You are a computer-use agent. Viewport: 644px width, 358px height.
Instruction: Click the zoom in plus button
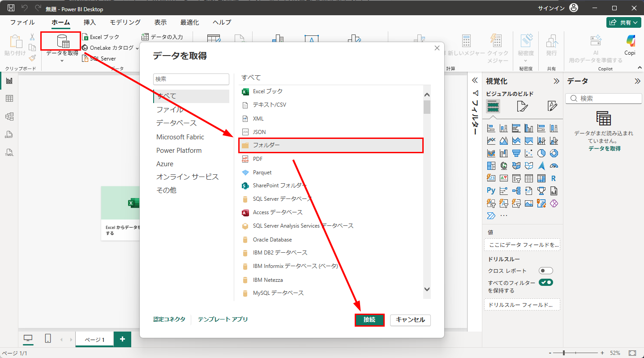[x=602, y=353]
